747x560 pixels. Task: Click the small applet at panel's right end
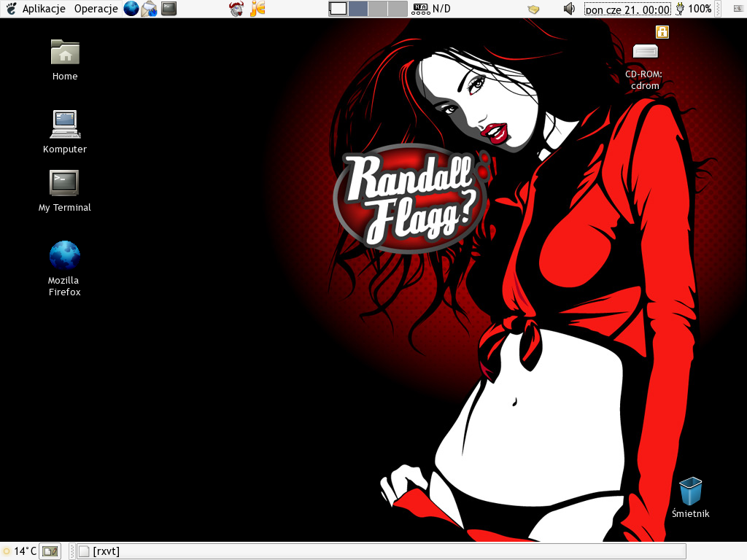point(738,8)
